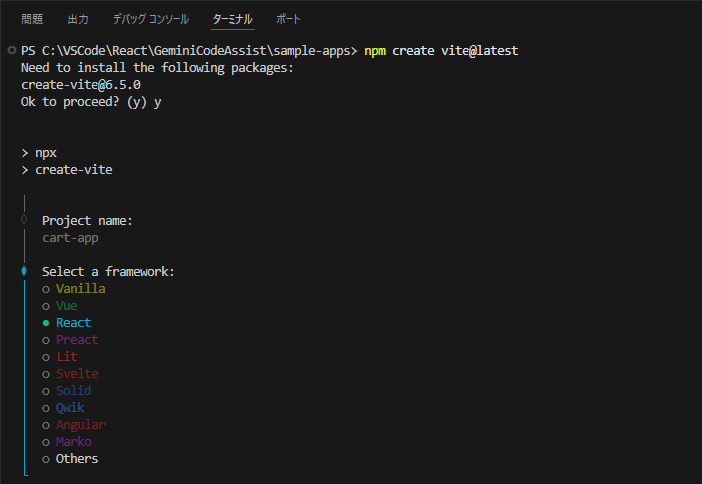Open the デバッグ コンソール tab

tap(151, 19)
